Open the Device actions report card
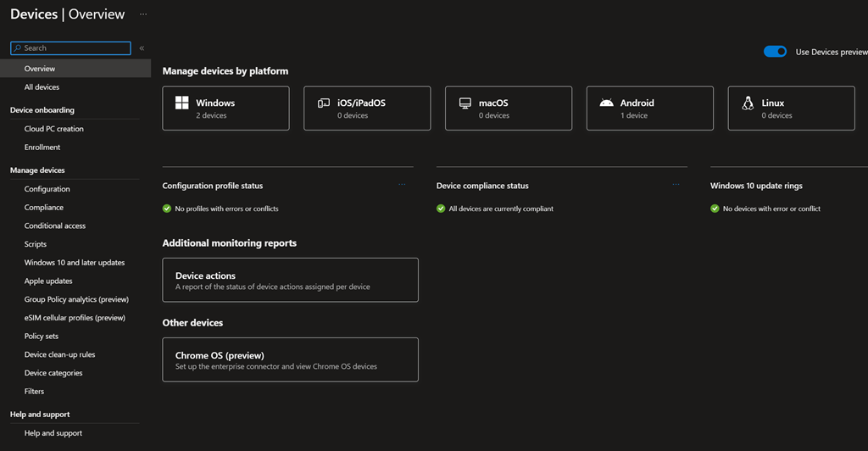The width and height of the screenshot is (868, 451). (x=290, y=280)
